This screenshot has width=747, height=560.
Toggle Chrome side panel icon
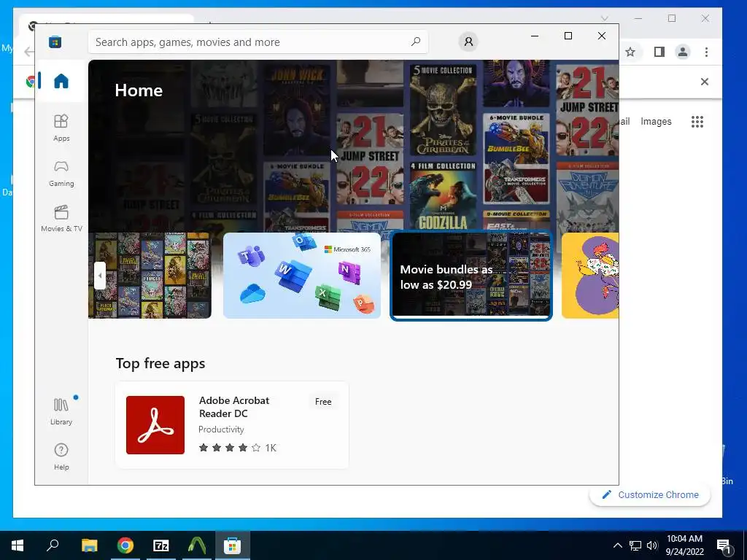[659, 52]
